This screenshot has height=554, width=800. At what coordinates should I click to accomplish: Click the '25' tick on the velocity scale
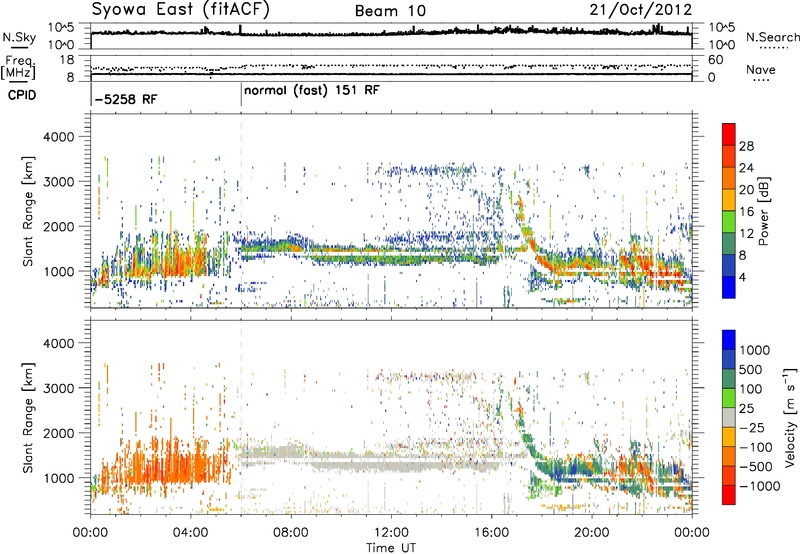coord(747,408)
